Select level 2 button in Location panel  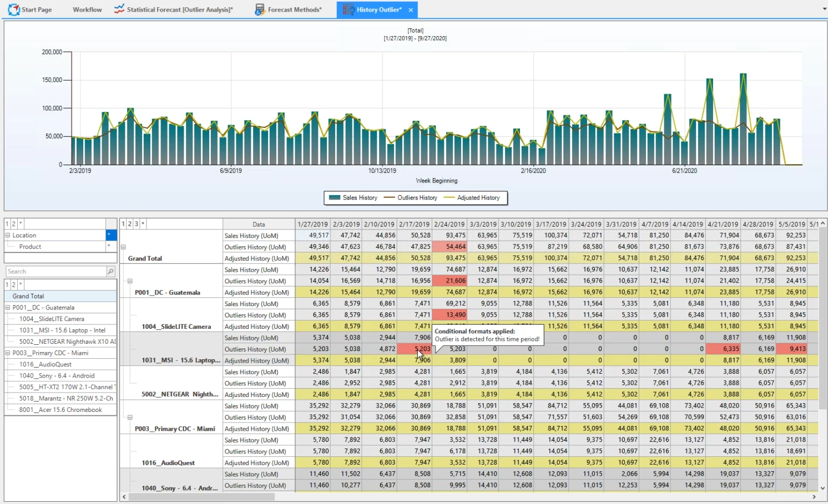[14, 224]
